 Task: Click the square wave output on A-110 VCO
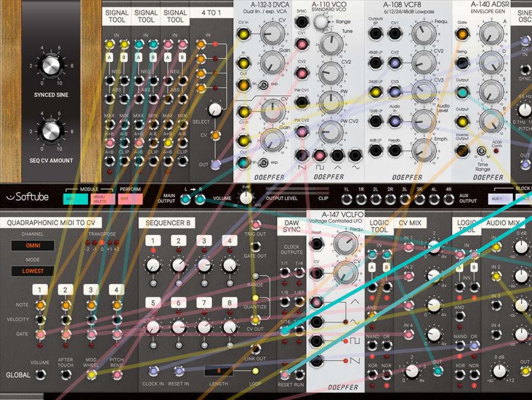(320, 156)
